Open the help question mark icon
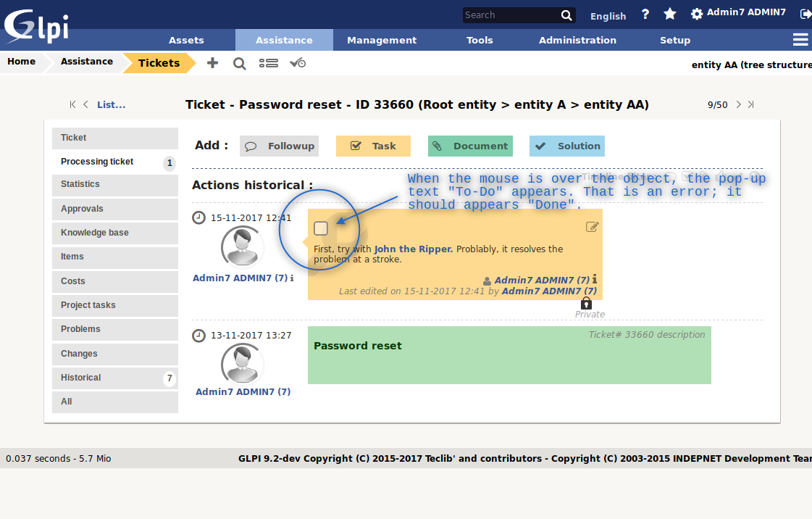Viewport: 812px width, 519px height. point(645,14)
